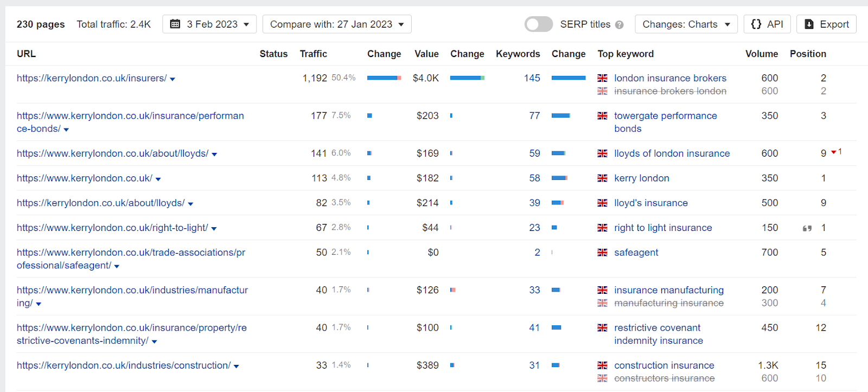Click UK flag beside 'safeagent'
Viewport: 868px width, 392px height.
tap(602, 252)
